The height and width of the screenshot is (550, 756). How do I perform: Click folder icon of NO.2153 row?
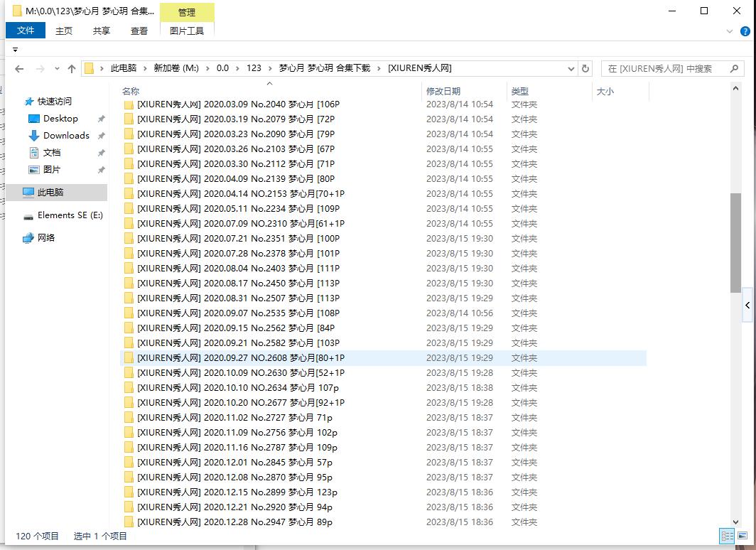129,194
